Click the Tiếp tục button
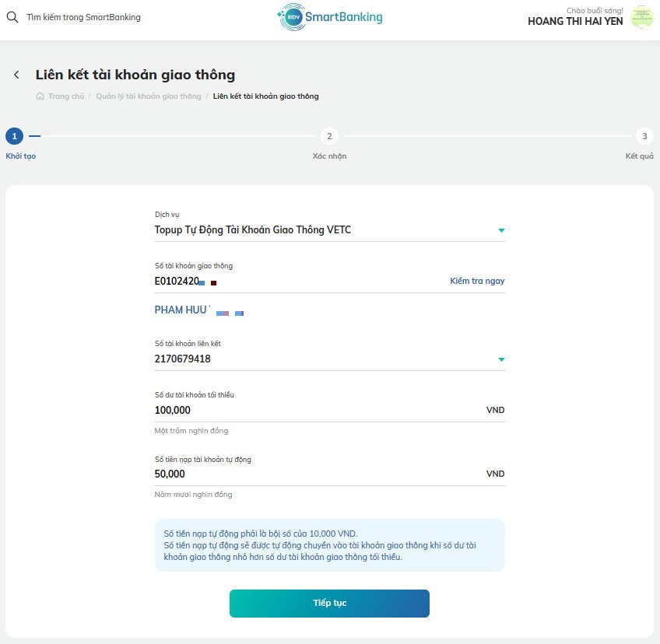The height and width of the screenshot is (644, 660). pyautogui.click(x=329, y=604)
